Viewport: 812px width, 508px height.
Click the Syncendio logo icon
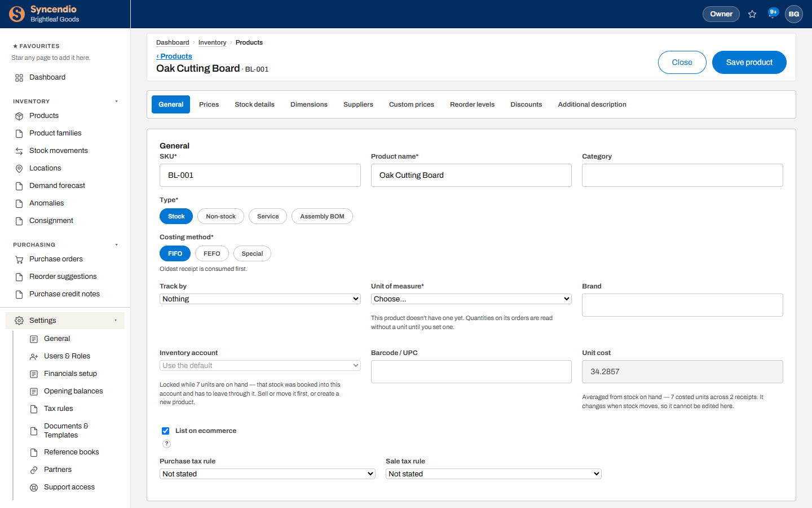[17, 14]
